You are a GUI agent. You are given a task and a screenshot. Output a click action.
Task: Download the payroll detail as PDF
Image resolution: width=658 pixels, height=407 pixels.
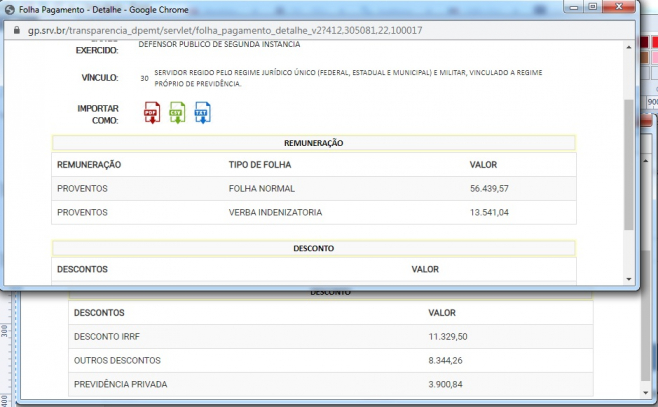(151, 112)
